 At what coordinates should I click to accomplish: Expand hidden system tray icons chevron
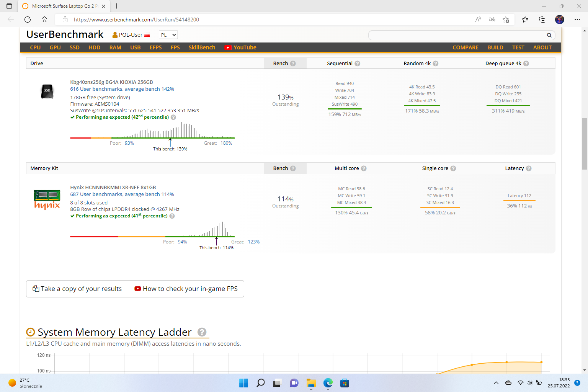(x=496, y=383)
